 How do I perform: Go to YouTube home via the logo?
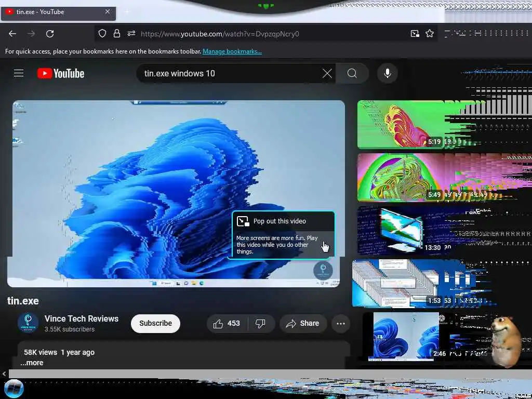pyautogui.click(x=61, y=73)
